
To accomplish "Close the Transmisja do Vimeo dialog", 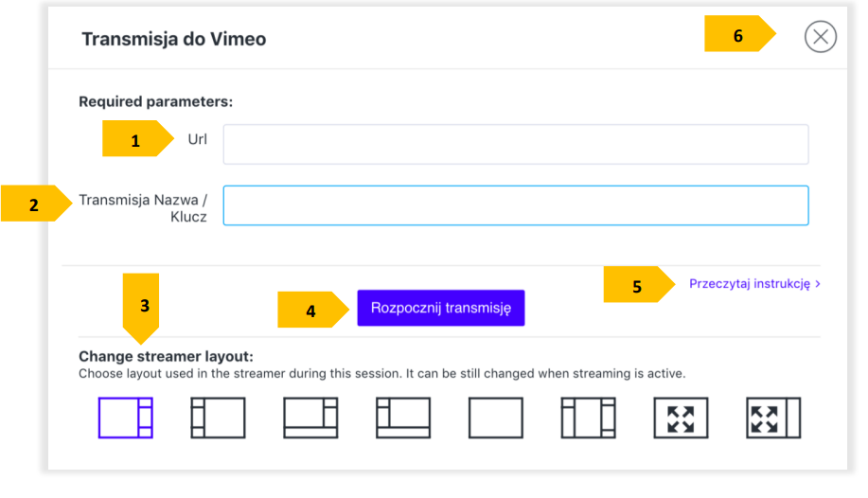I will [820, 37].
